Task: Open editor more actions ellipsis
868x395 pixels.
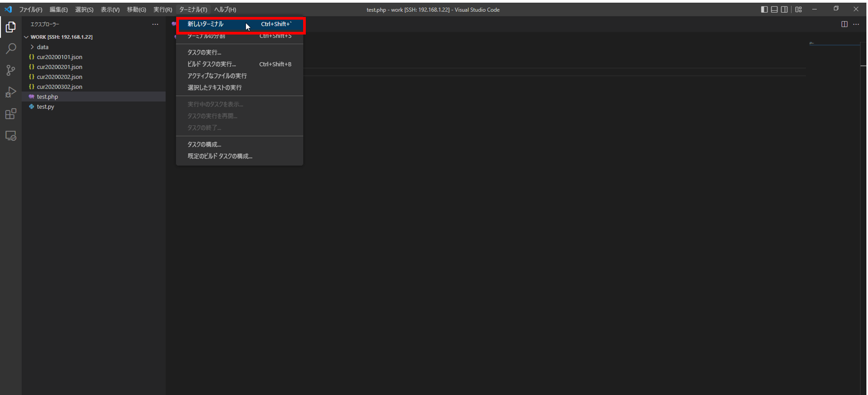Action: pyautogui.click(x=856, y=24)
